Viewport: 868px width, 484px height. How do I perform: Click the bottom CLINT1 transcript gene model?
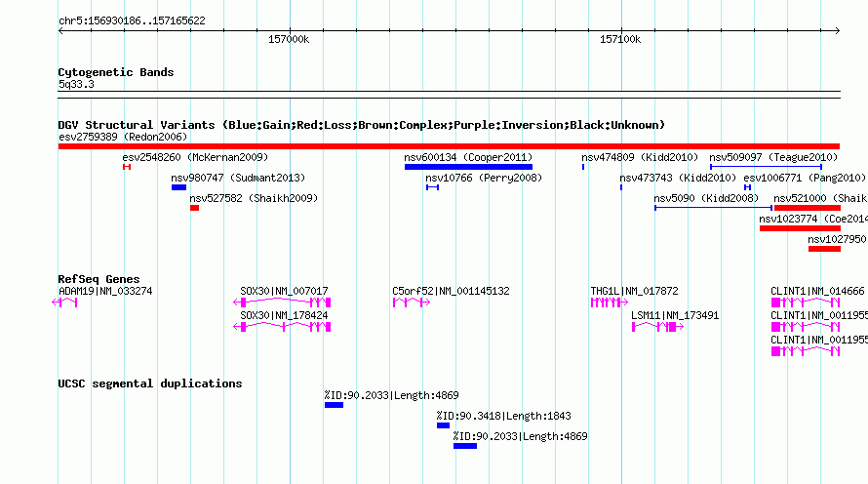[x=806, y=351]
